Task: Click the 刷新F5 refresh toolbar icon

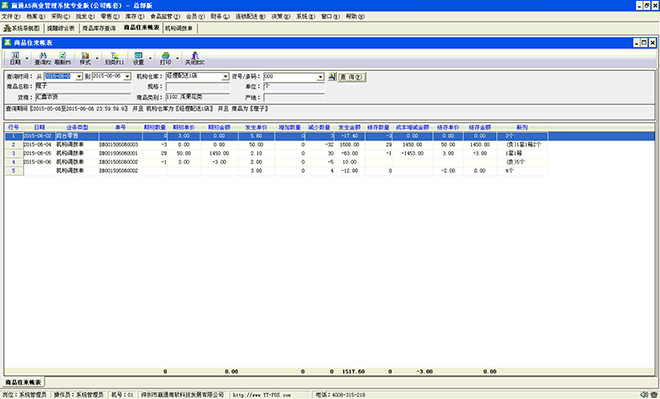Action: pyautogui.click(x=62, y=58)
